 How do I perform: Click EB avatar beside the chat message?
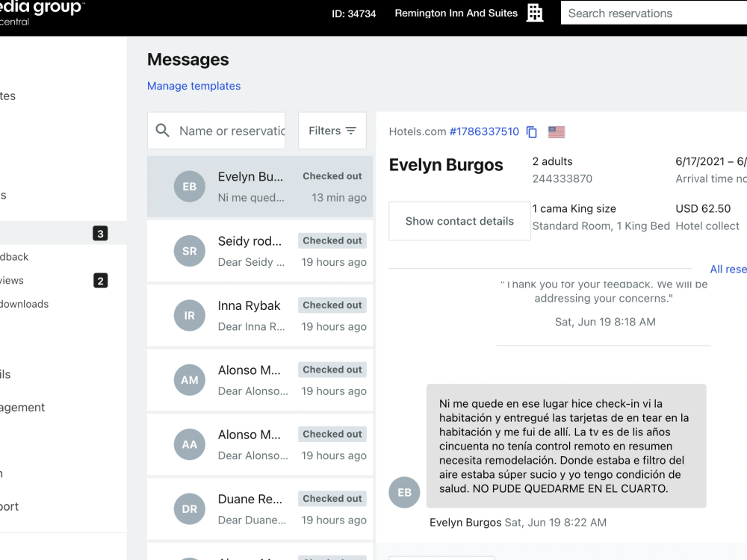click(404, 492)
